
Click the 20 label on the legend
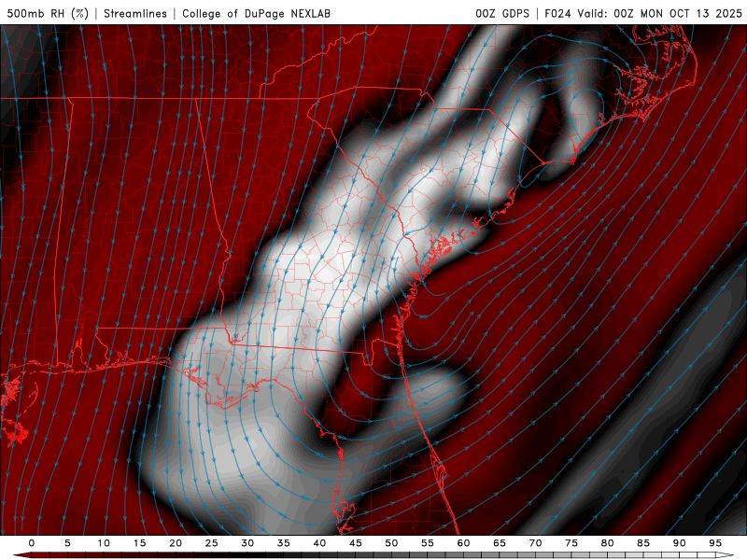click(176, 543)
